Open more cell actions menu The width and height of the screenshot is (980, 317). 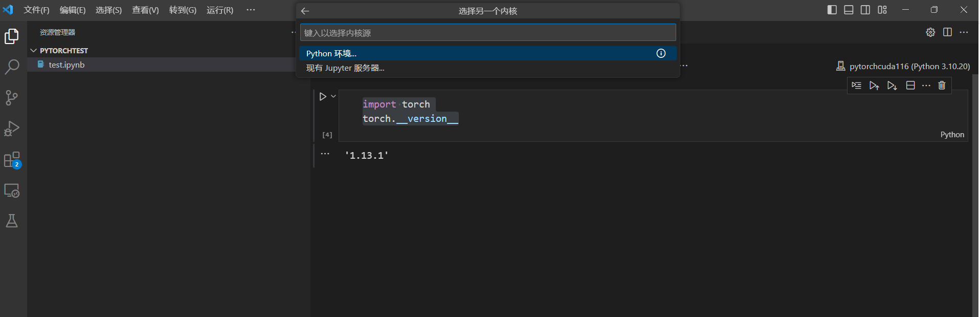pyautogui.click(x=926, y=86)
